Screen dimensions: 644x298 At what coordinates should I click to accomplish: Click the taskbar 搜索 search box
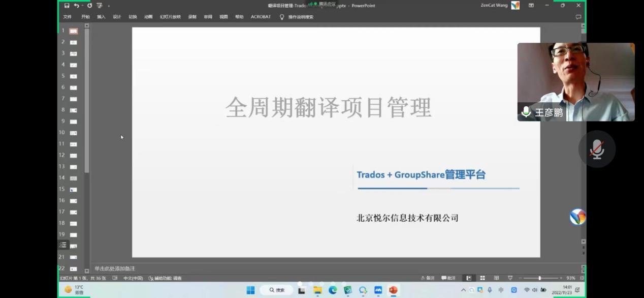(276, 290)
